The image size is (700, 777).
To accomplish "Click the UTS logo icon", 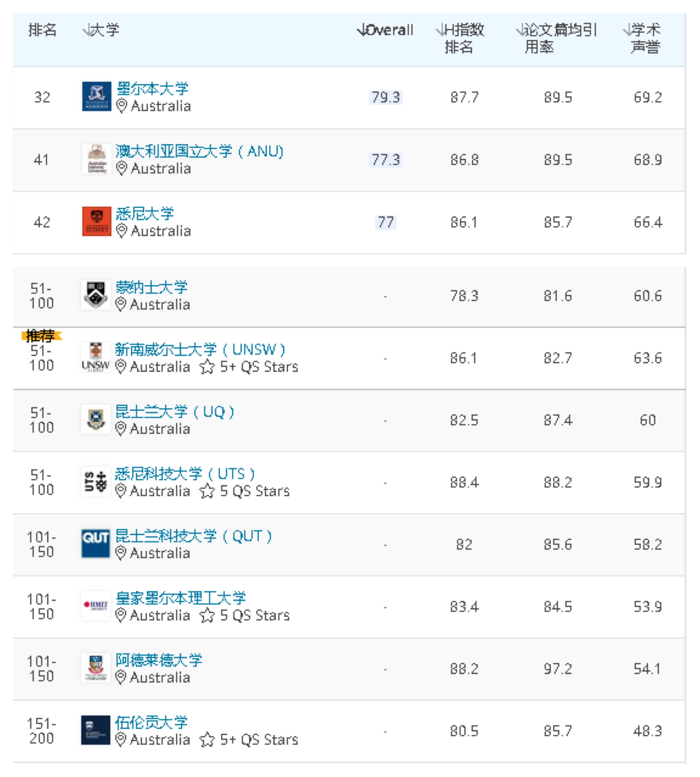I will tap(96, 482).
